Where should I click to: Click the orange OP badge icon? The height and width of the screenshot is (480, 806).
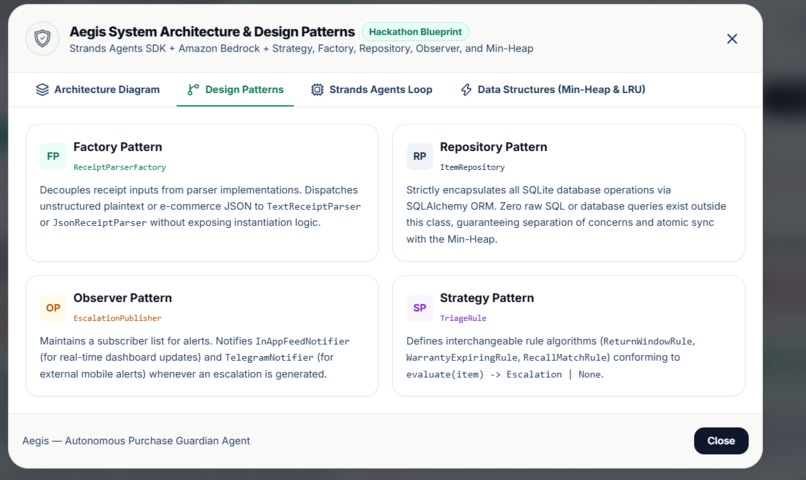53,308
